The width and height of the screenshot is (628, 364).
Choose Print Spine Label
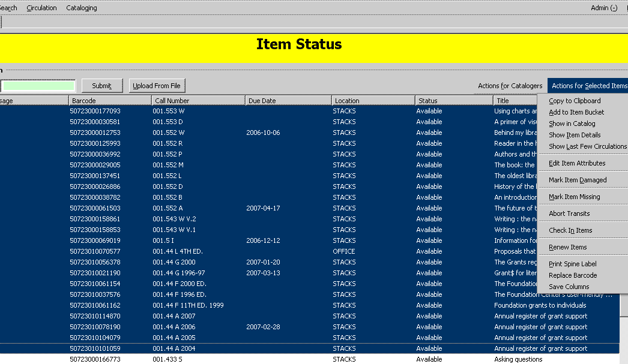pos(573,264)
